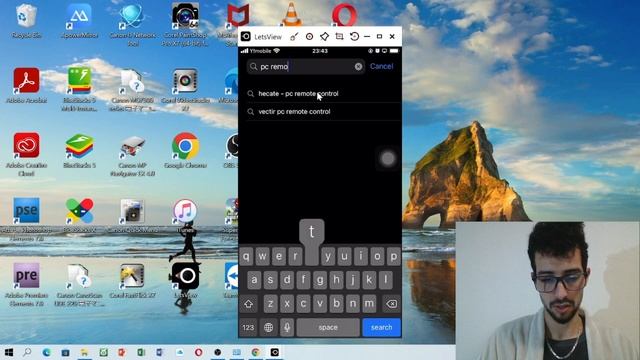The height and width of the screenshot is (360, 640).
Task: Open the Google Chrome desktop shortcut
Action: pyautogui.click(x=186, y=151)
